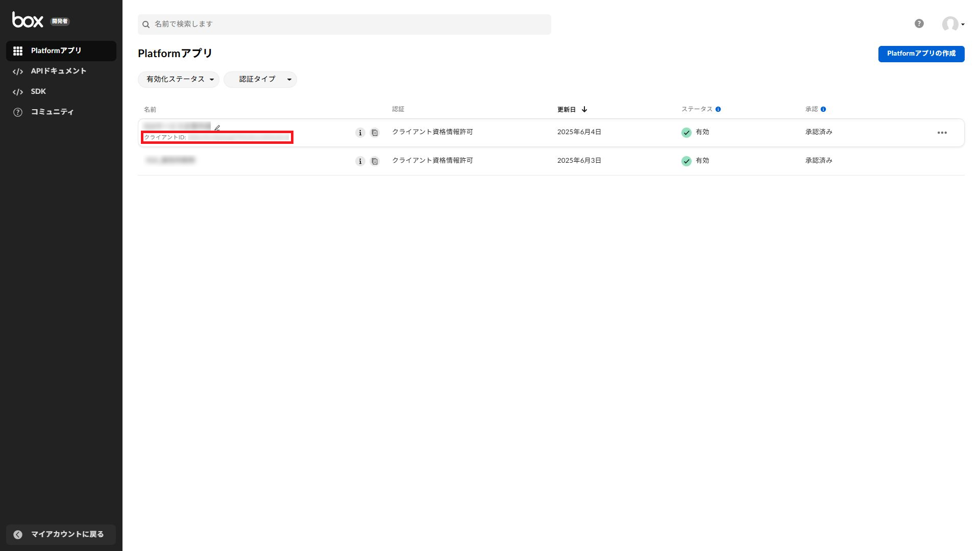Image resolution: width=980 pixels, height=551 pixels.
Task: Open コミュニティ sidebar item
Action: (52, 112)
